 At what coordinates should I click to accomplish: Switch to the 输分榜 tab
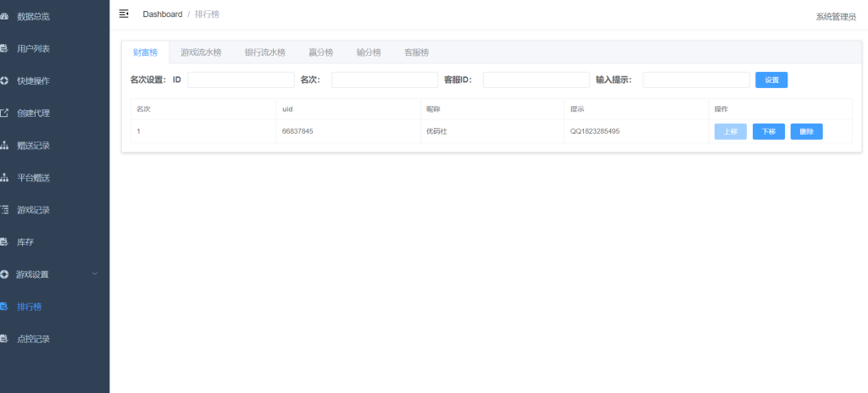pos(369,53)
